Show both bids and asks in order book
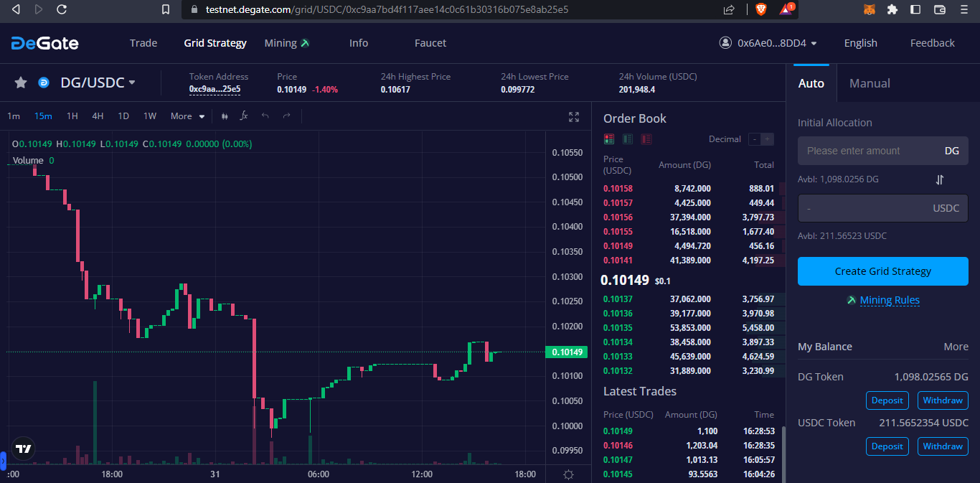The image size is (980, 483). (x=609, y=139)
